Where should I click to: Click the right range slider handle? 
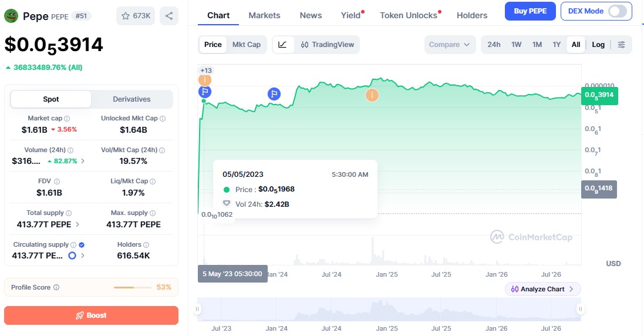click(x=580, y=309)
